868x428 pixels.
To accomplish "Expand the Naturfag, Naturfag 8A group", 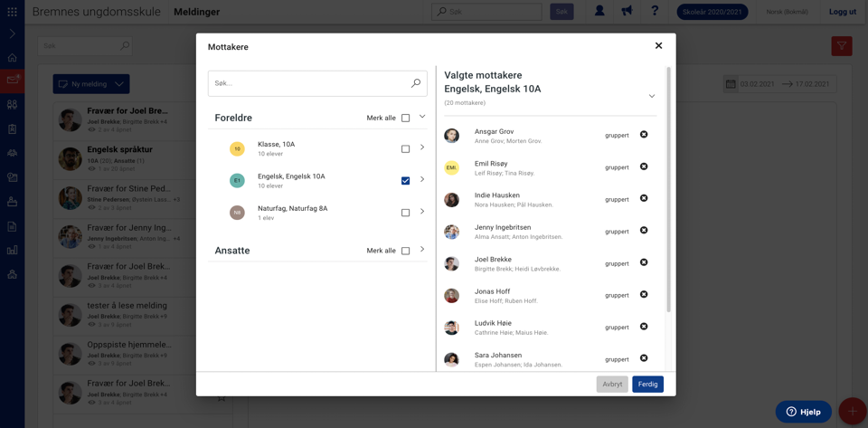I will coord(422,212).
